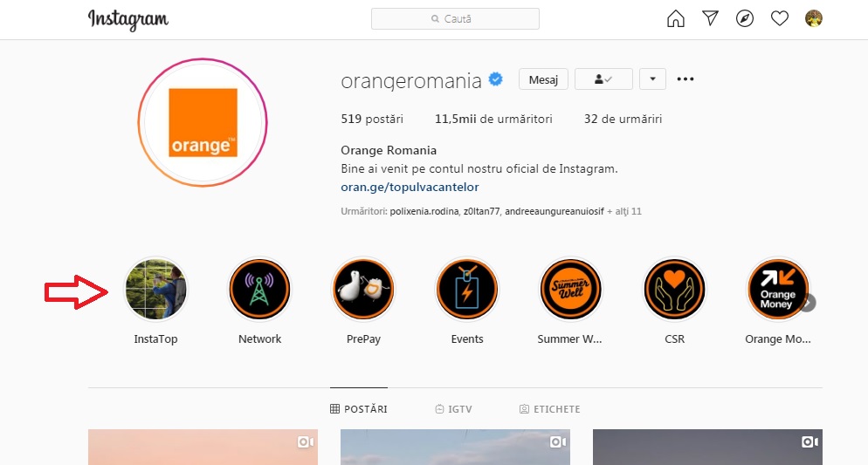Click the '+ alți 11' followers text

click(x=624, y=211)
